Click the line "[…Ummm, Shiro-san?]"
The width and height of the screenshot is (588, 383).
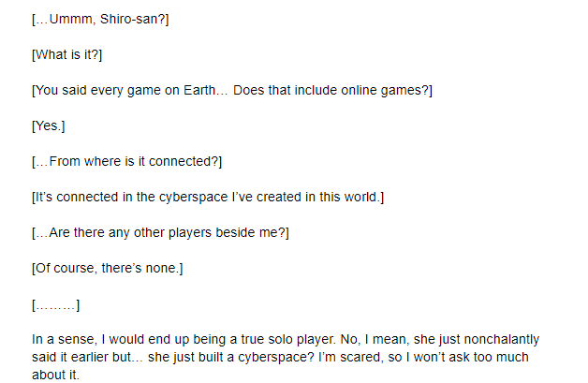click(x=100, y=19)
